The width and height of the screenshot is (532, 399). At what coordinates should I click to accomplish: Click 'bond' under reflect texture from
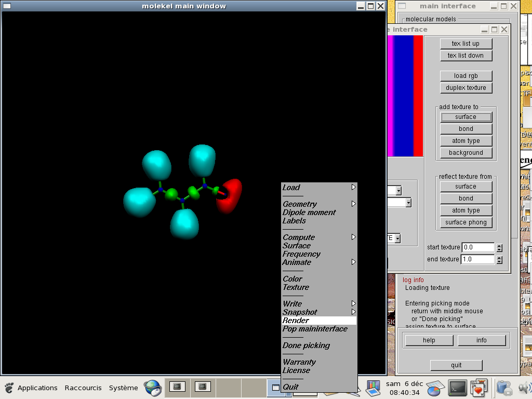466,198
